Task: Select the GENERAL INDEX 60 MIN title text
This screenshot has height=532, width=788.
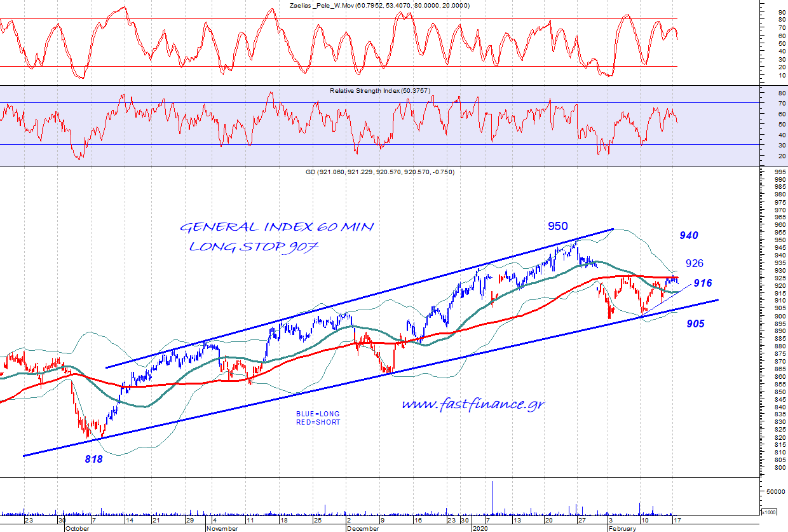Action: coord(276,228)
